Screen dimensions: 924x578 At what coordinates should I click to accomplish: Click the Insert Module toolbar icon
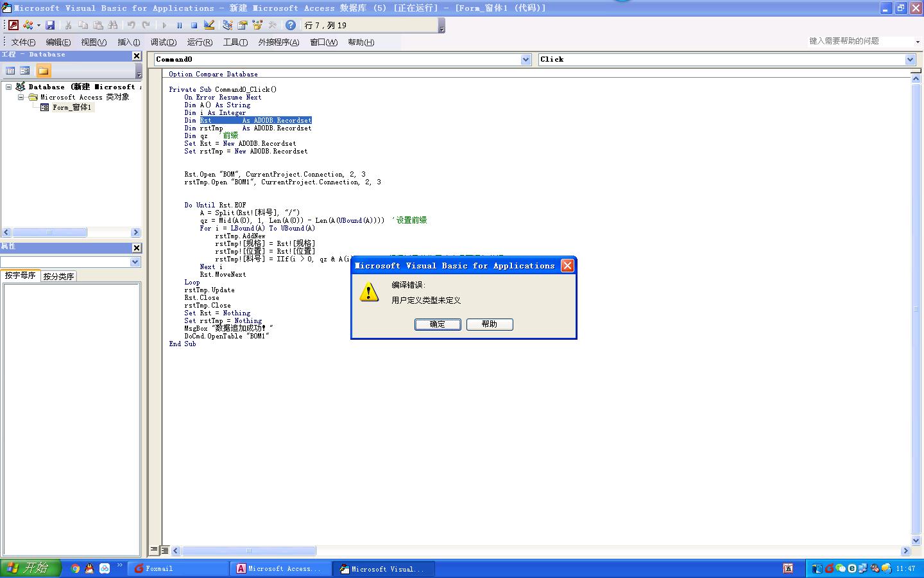point(28,25)
